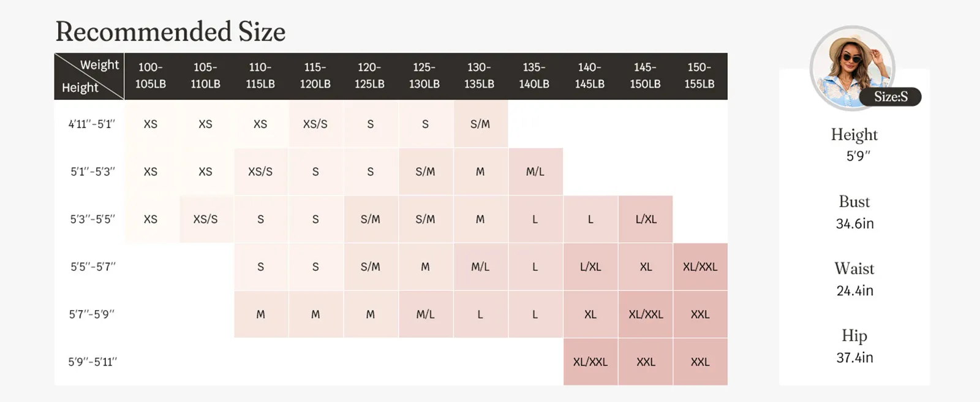Image resolution: width=980 pixels, height=402 pixels.
Task: Select the Recommended Size heading
Action: [x=170, y=32]
